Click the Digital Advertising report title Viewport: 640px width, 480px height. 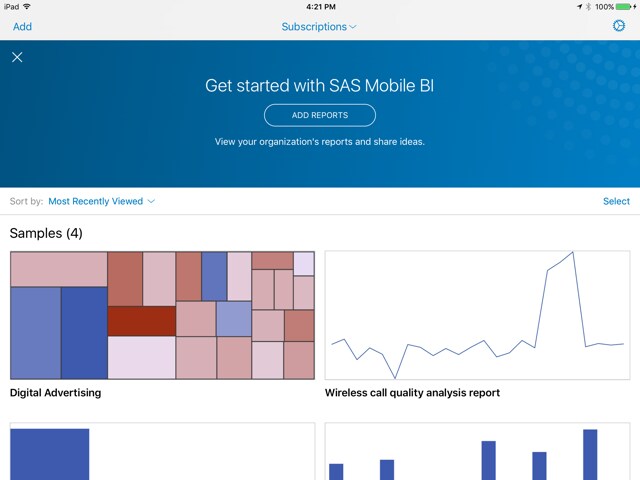(x=55, y=393)
